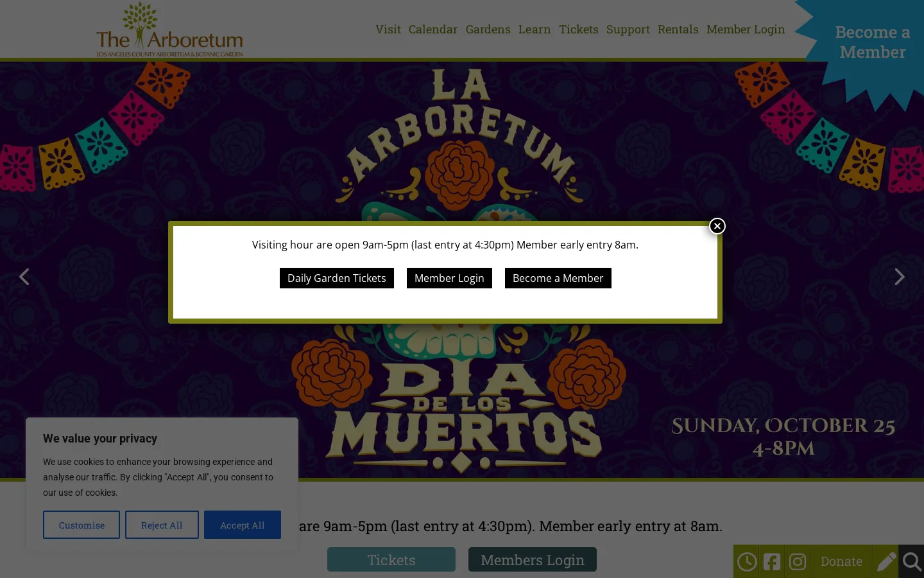Click the teal Tickets button
The image size is (924, 578).
coord(391,559)
